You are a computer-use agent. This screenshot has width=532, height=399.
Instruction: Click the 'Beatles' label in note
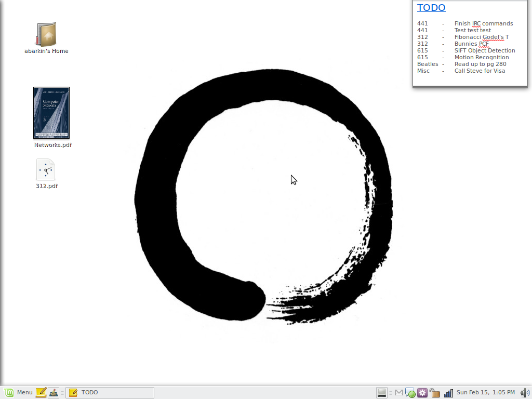tap(428, 64)
